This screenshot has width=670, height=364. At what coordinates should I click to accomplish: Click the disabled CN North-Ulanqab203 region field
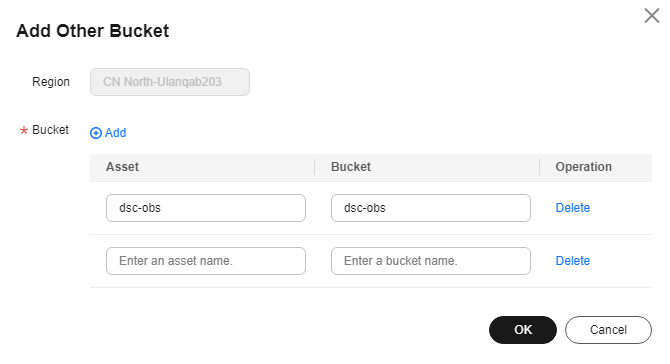click(170, 82)
